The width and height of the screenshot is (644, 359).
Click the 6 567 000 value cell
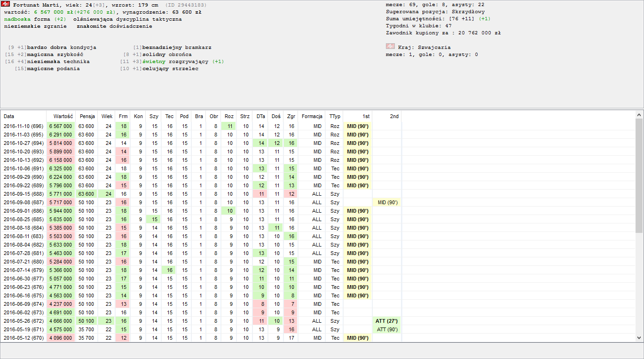point(61,126)
